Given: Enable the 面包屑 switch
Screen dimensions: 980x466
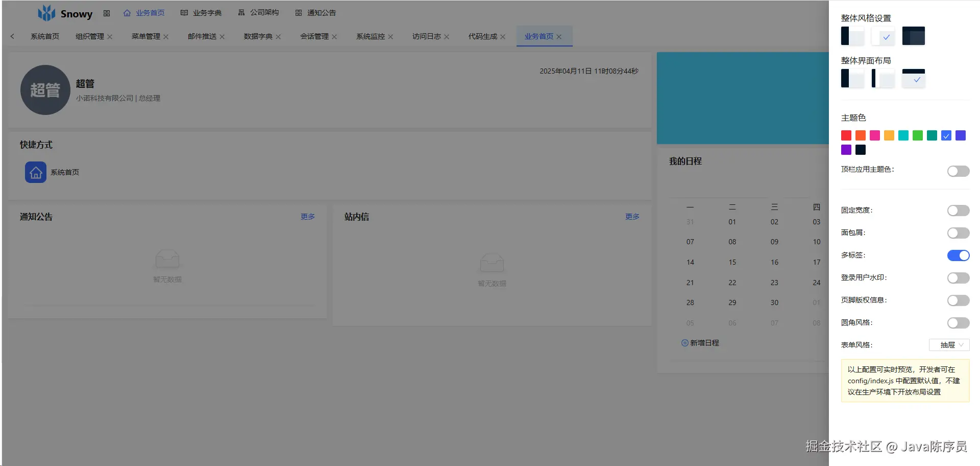Looking at the screenshot, I should click(x=958, y=233).
